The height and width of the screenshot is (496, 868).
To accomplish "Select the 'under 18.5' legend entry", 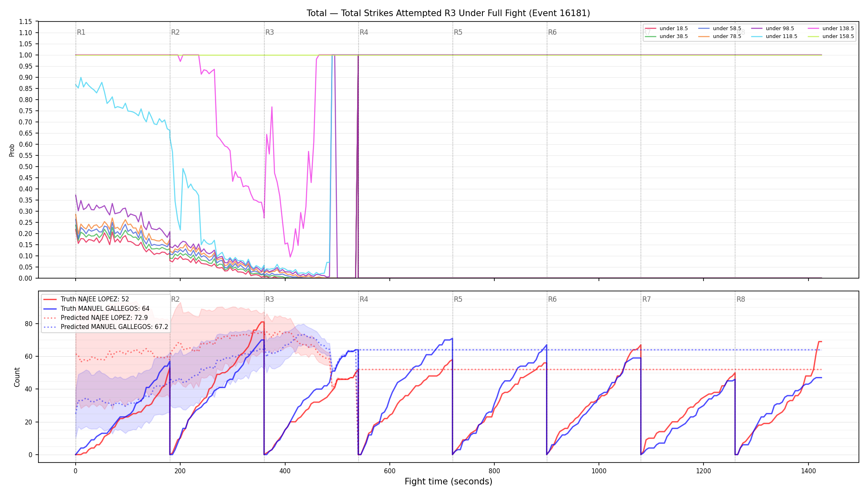I will (x=666, y=29).
